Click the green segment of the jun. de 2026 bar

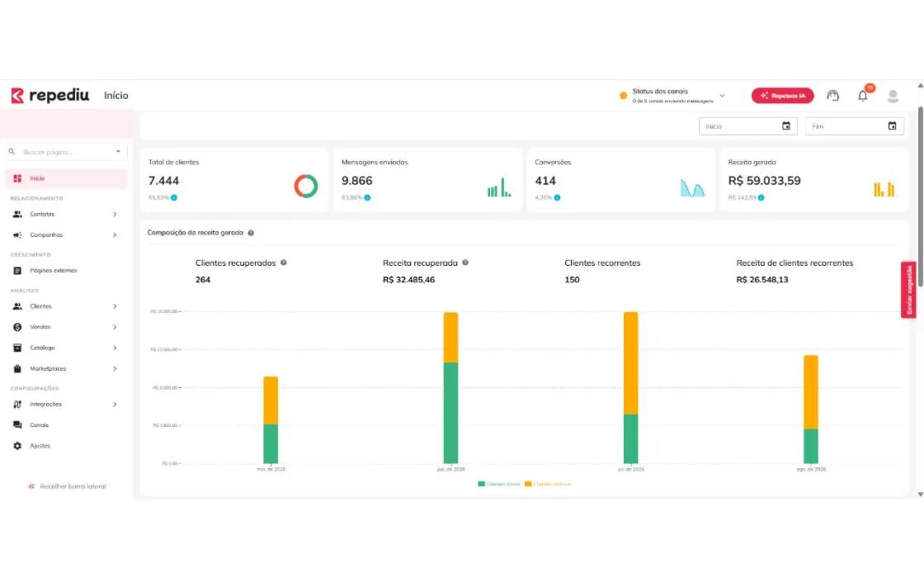[x=450, y=413]
